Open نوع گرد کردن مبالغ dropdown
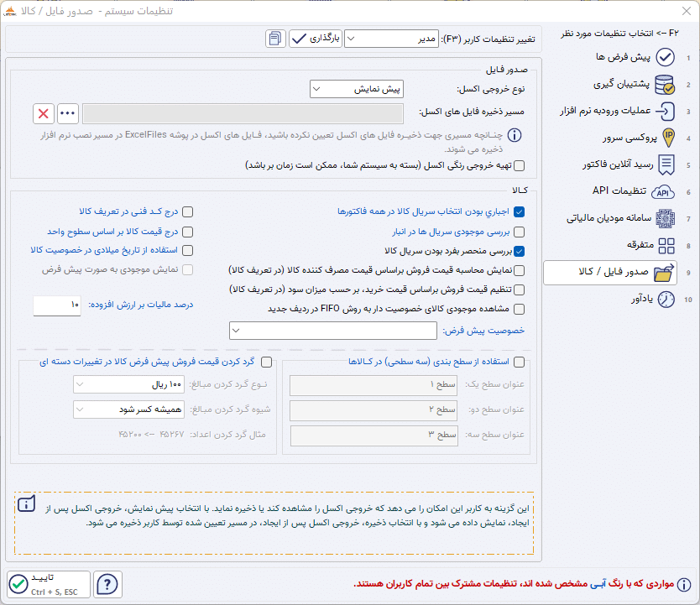The width and height of the screenshot is (700, 605). pyautogui.click(x=128, y=384)
